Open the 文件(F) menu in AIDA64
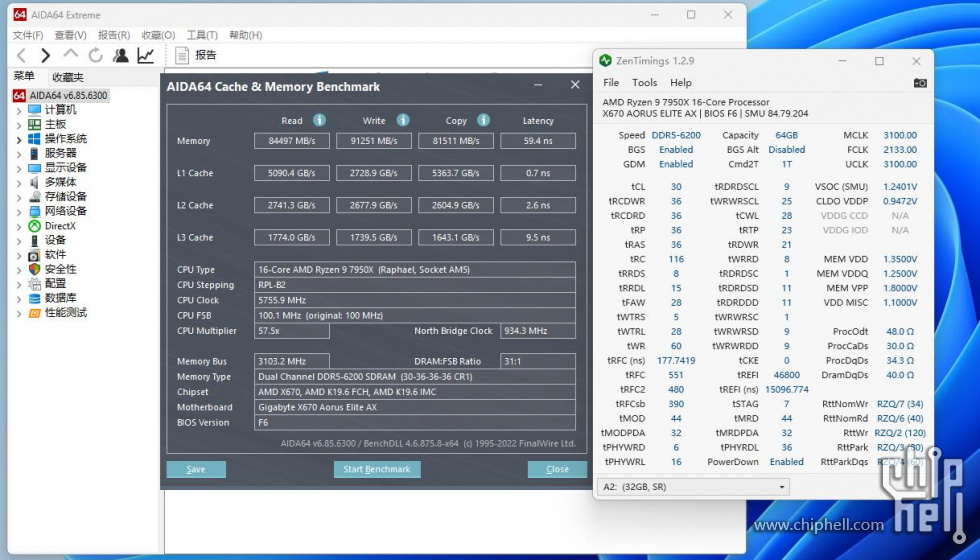The image size is (980, 560). point(28,35)
